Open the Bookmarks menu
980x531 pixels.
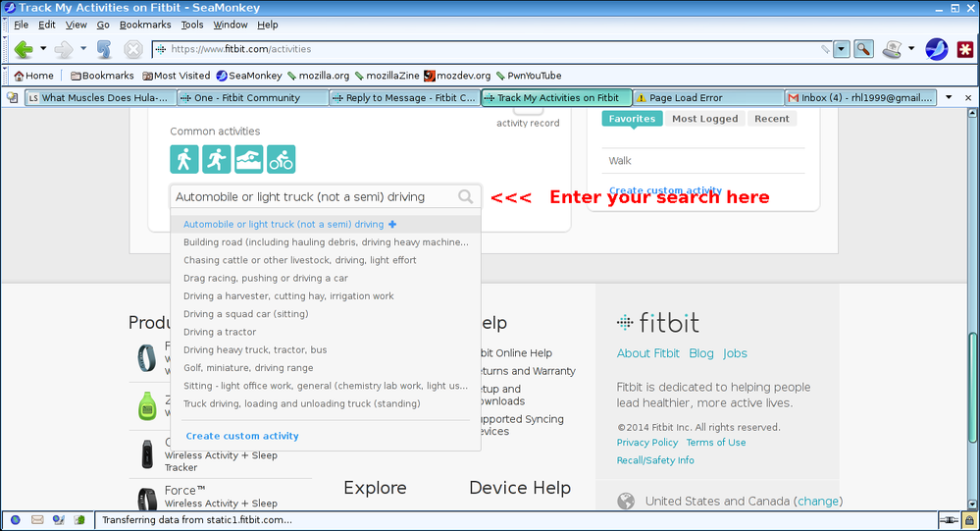tap(145, 25)
